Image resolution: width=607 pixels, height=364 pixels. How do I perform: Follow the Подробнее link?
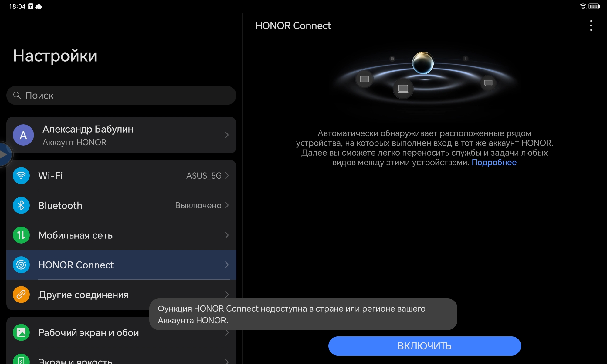pyautogui.click(x=494, y=163)
